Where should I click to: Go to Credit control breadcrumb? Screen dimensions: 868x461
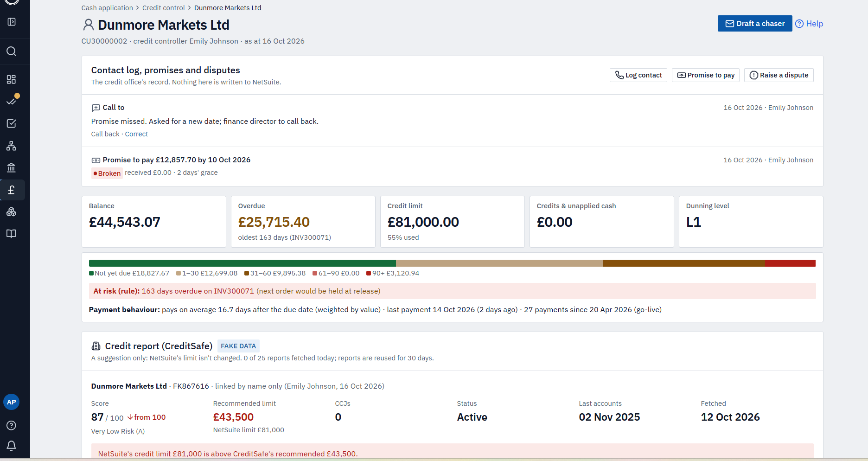coord(164,8)
